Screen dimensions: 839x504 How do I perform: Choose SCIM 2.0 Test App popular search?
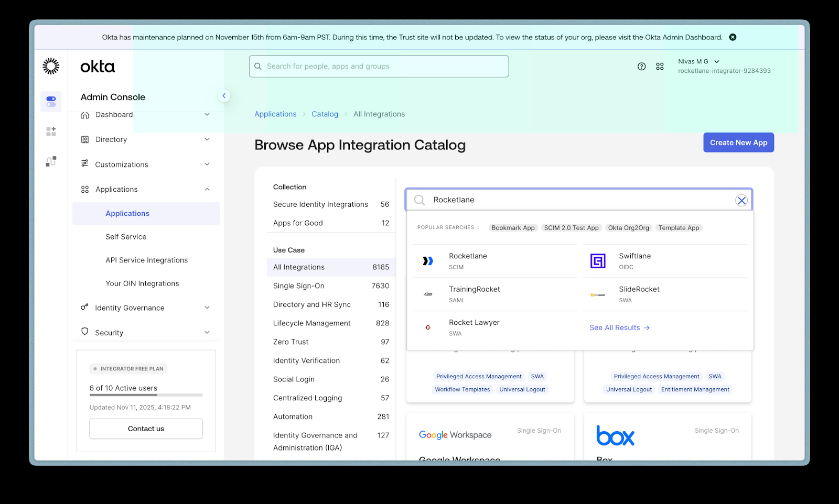point(571,228)
